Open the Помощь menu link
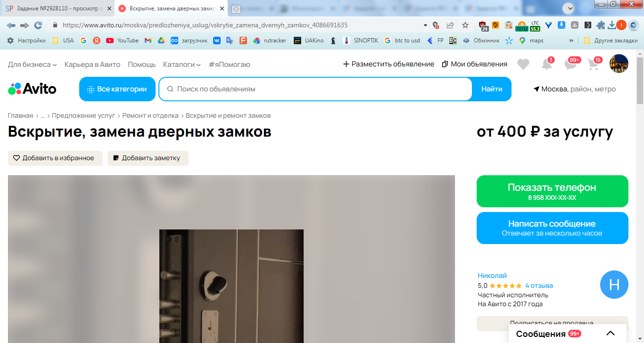644x343 pixels. (141, 65)
